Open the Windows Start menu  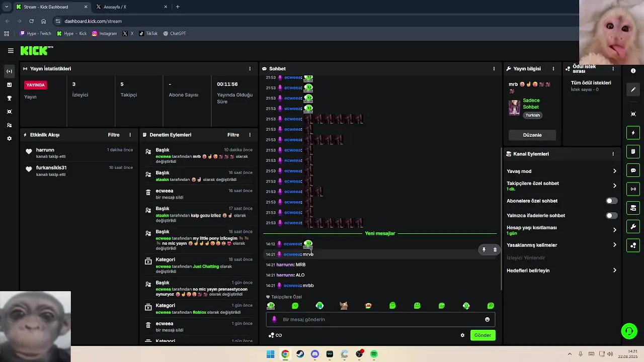pos(270,354)
